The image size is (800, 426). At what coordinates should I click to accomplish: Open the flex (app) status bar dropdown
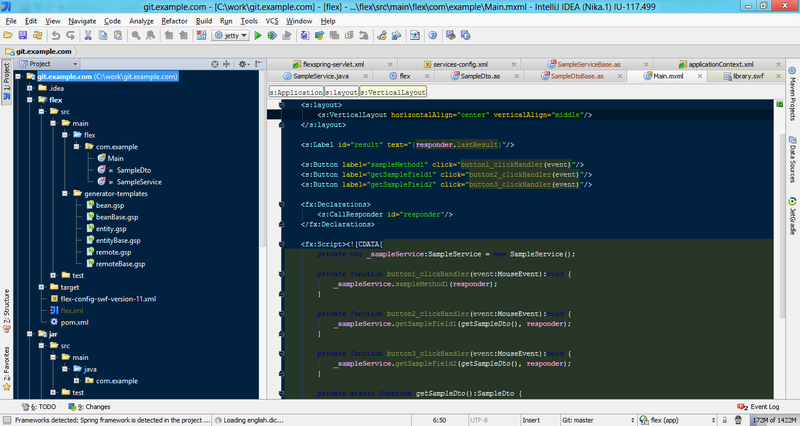pyautogui.click(x=677, y=420)
